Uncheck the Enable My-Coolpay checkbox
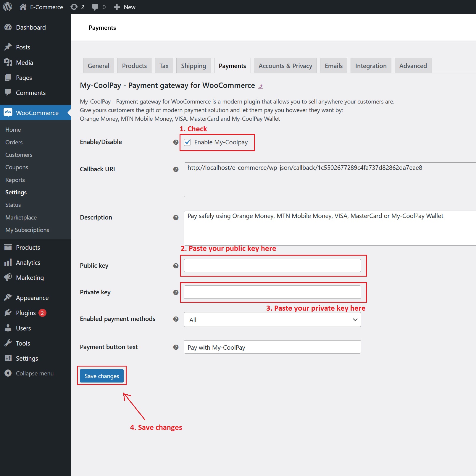 (x=187, y=142)
